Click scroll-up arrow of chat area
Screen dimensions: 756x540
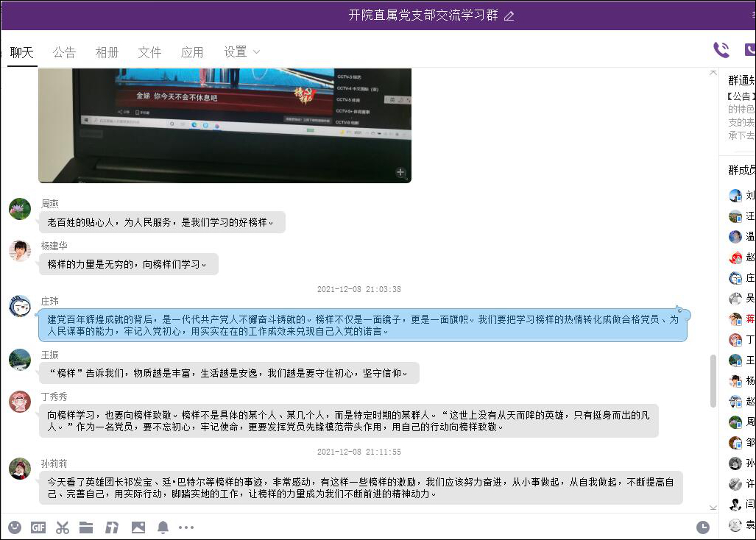tap(713, 73)
